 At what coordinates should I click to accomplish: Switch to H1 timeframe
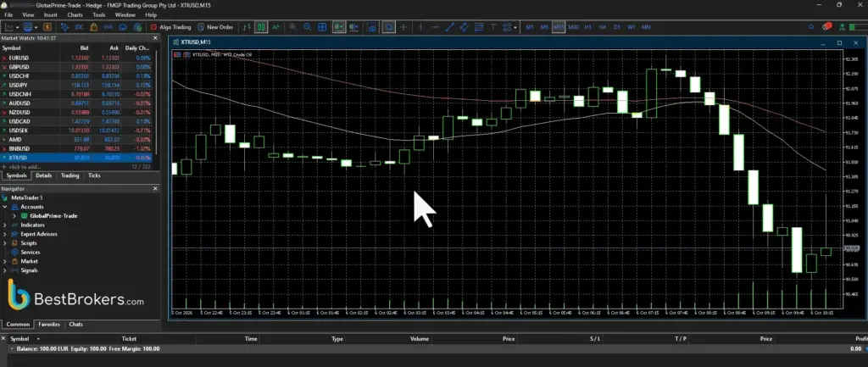point(588,27)
